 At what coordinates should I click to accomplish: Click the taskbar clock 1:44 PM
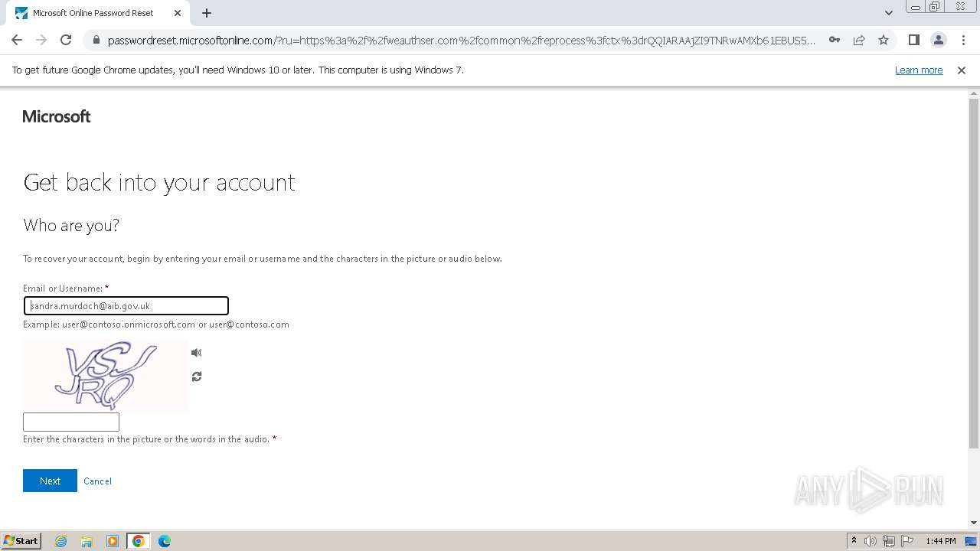(x=941, y=541)
